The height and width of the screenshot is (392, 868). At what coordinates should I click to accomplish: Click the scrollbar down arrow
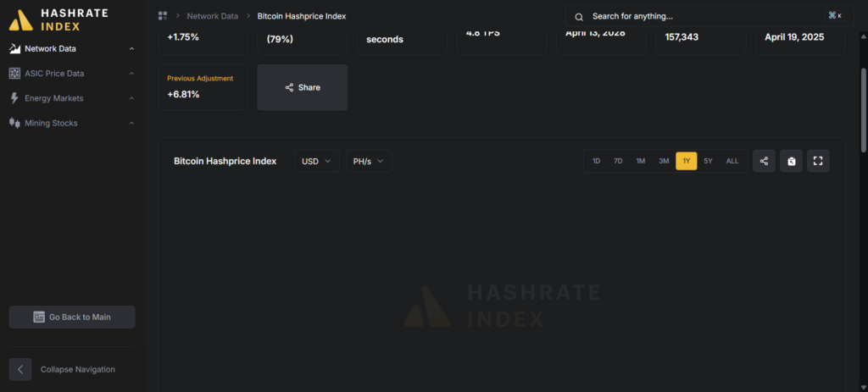tap(863, 388)
